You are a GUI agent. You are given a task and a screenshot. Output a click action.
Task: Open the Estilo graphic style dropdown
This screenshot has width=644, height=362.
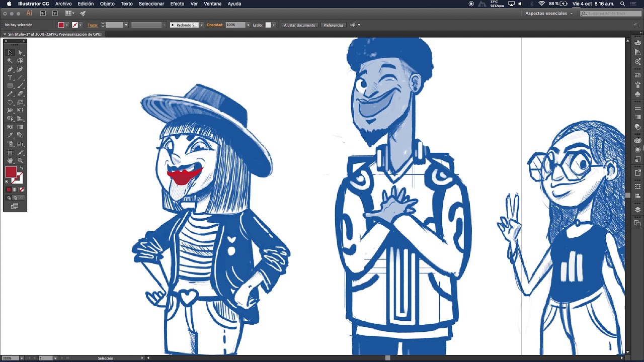(x=274, y=25)
